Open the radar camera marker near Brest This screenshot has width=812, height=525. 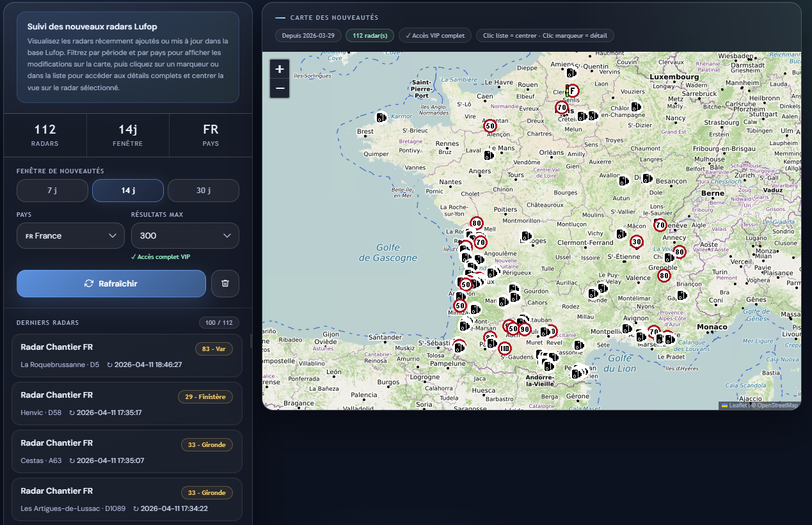(x=381, y=117)
